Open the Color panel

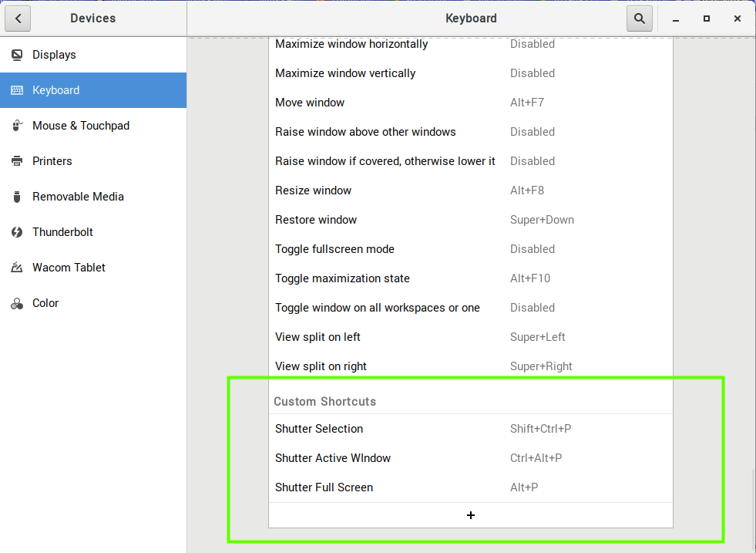coord(93,303)
